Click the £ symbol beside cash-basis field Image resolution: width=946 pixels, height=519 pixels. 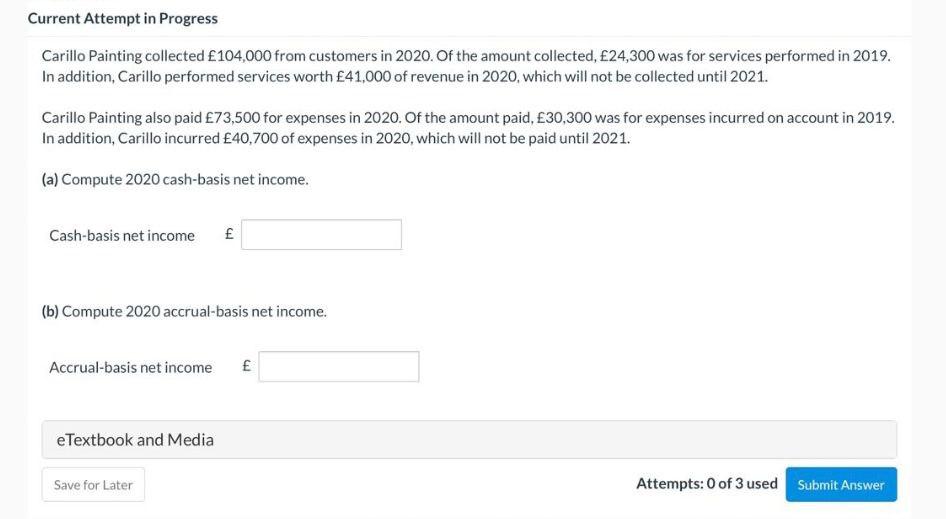point(229,235)
